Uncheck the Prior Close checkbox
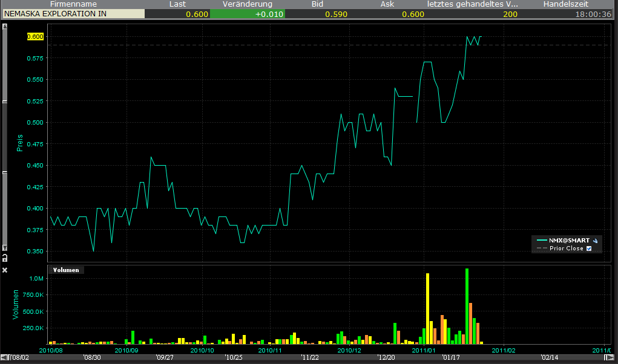 click(x=589, y=249)
